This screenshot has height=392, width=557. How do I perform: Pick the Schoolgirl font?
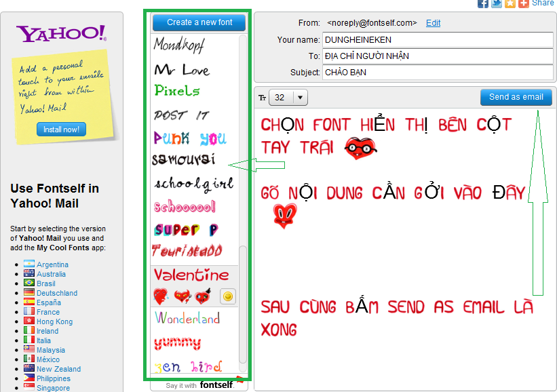point(193,184)
